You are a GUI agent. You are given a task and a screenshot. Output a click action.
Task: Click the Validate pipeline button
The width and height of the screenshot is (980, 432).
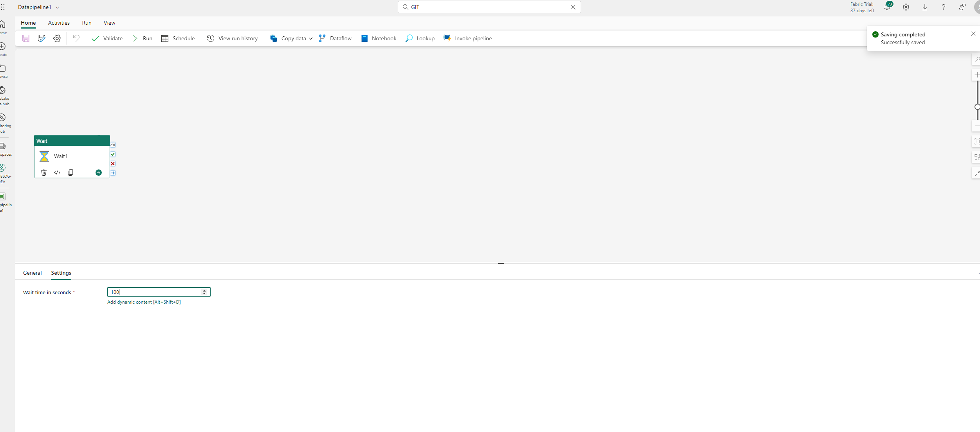click(x=107, y=38)
